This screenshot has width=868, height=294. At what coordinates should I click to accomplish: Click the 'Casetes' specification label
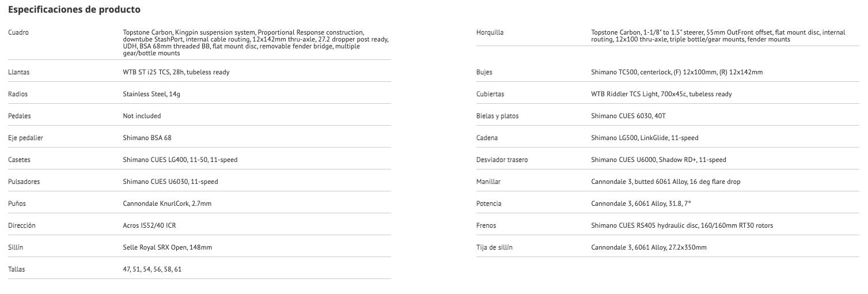click(x=19, y=160)
